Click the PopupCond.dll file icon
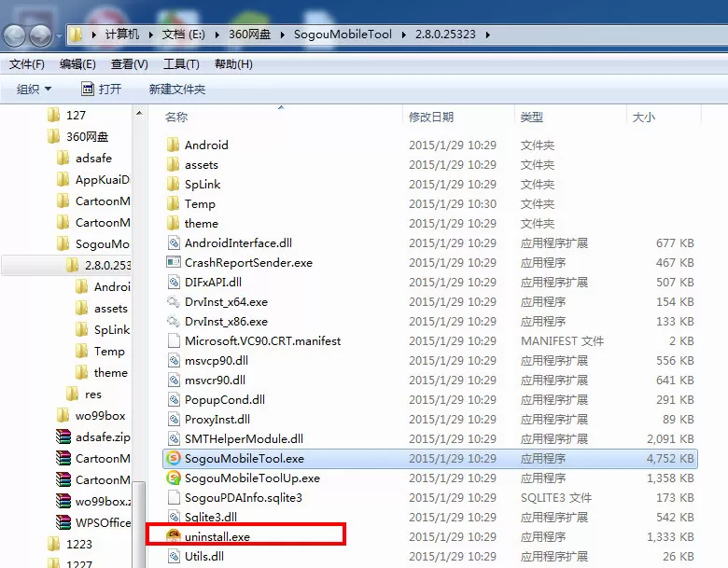This screenshot has width=728, height=568. click(x=174, y=399)
